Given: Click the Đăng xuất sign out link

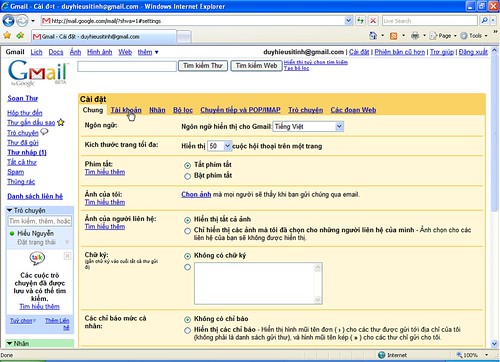Looking at the screenshot, I should [473, 52].
